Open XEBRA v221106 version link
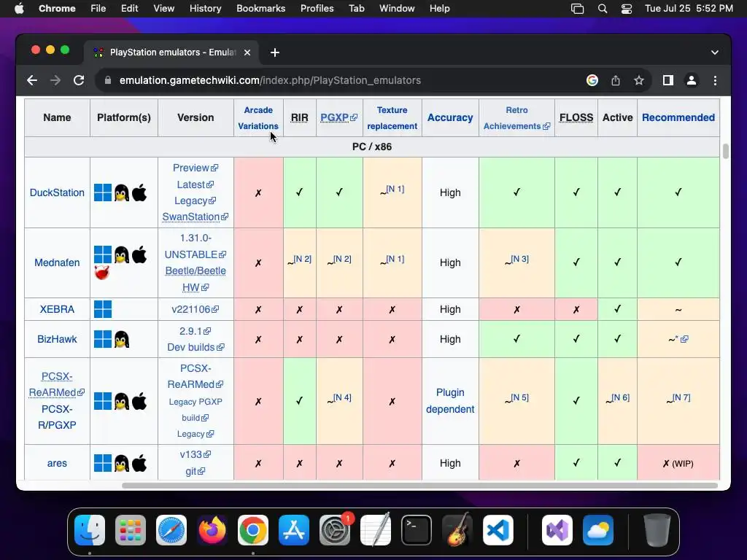Image resolution: width=747 pixels, height=560 pixels. point(196,309)
